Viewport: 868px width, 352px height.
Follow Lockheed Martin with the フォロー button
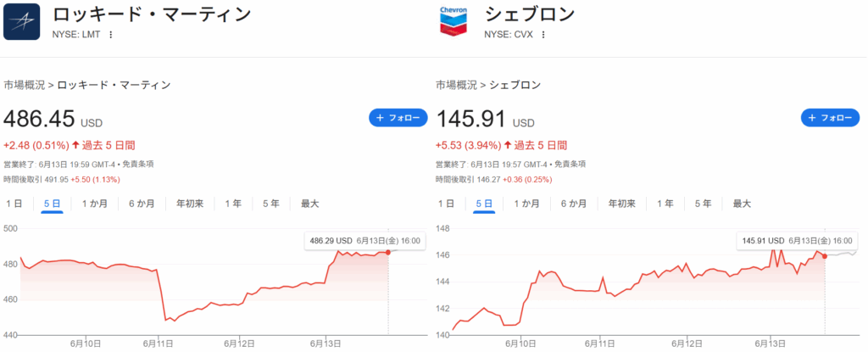(398, 118)
